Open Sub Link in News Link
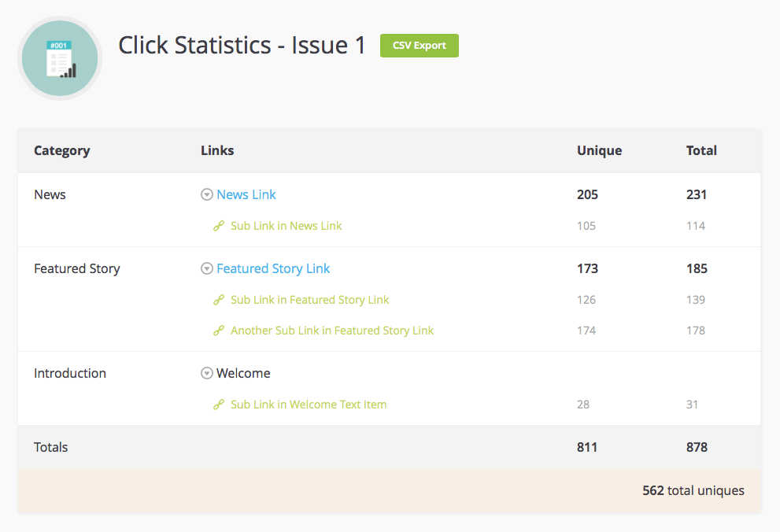 [286, 226]
